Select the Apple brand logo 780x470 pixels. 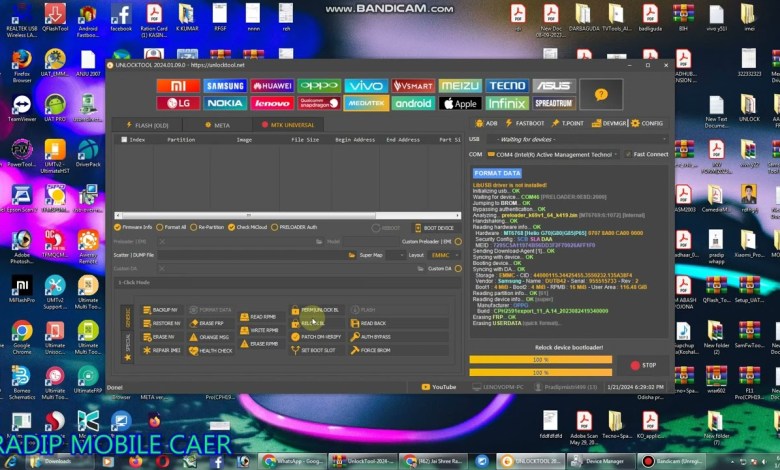tap(460, 103)
